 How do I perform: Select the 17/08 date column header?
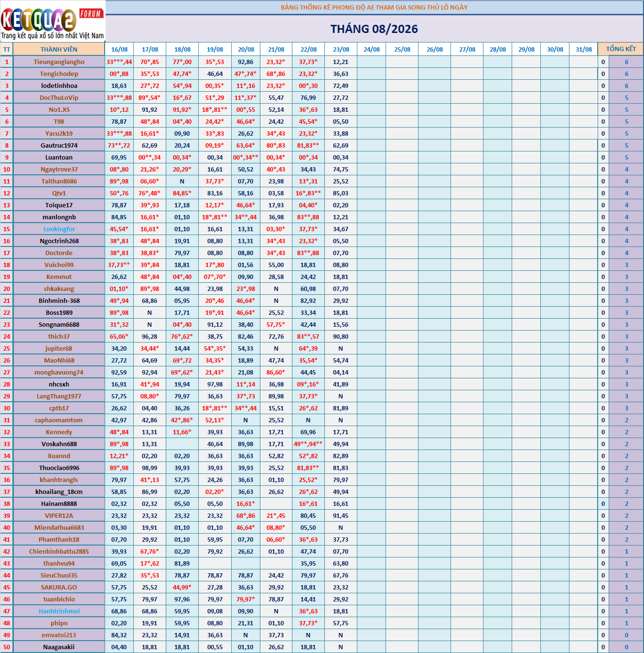click(150, 49)
